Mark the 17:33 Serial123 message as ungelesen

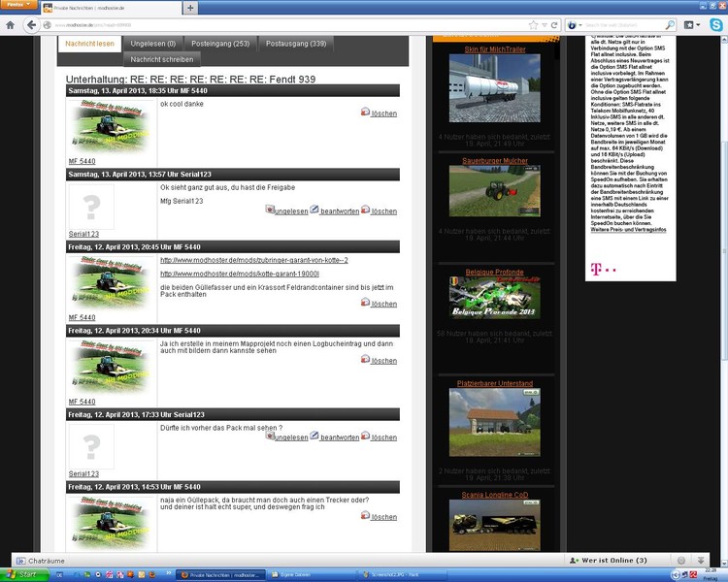tap(291, 437)
